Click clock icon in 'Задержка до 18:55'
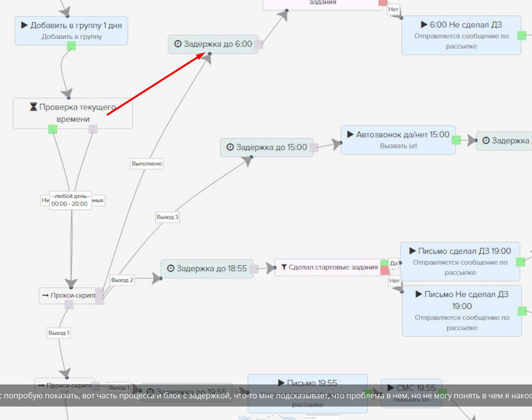 [x=171, y=268]
